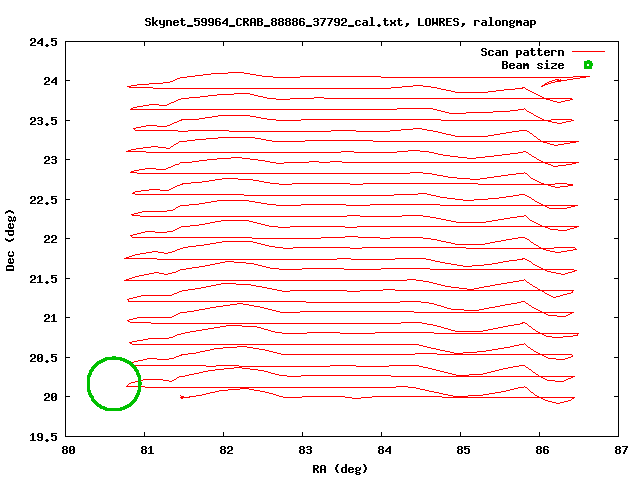Click the y-axis tick label 21.5
Screen dimensions: 640x480
43,279
